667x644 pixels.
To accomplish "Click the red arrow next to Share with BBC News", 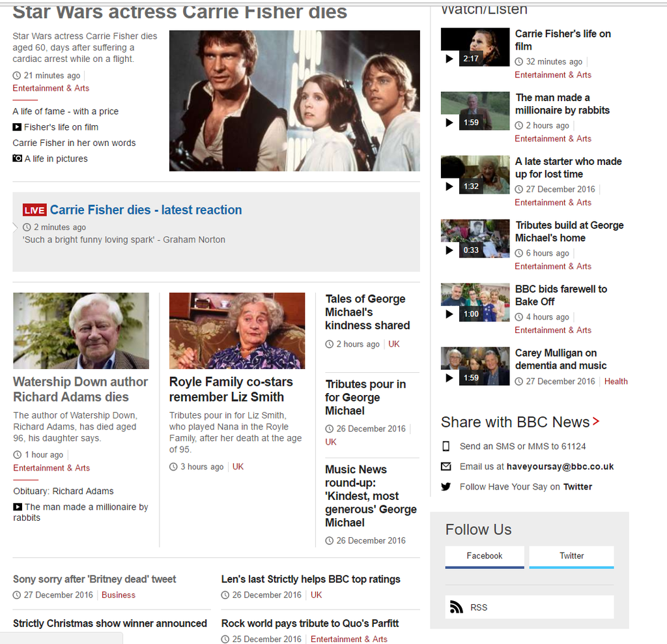I will click(x=596, y=422).
